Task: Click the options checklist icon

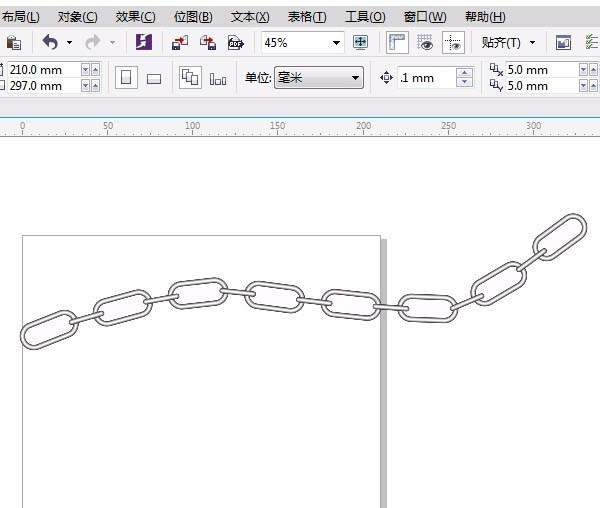Action: click(x=592, y=42)
